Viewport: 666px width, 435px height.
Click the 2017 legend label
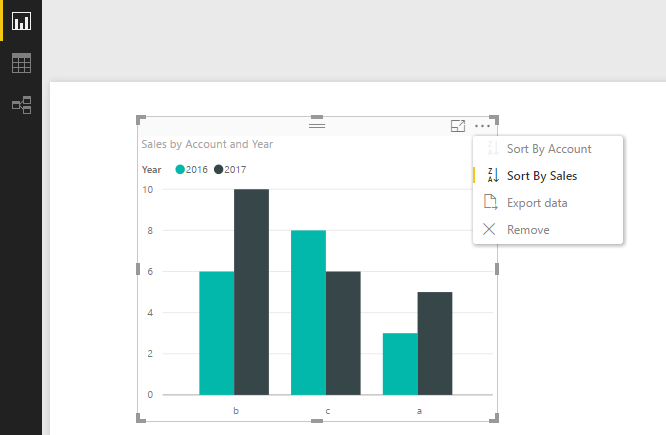pos(235,169)
